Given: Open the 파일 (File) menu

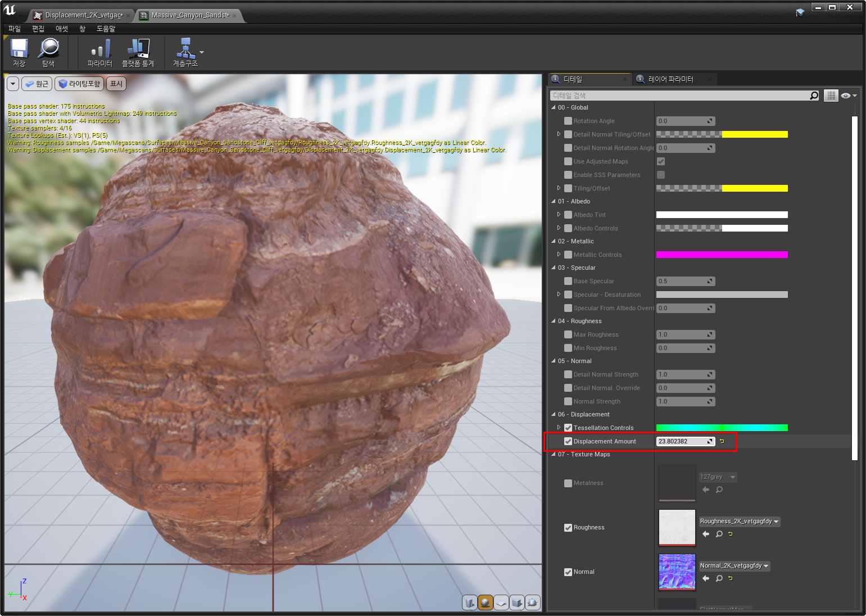Looking at the screenshot, I should click(15, 29).
